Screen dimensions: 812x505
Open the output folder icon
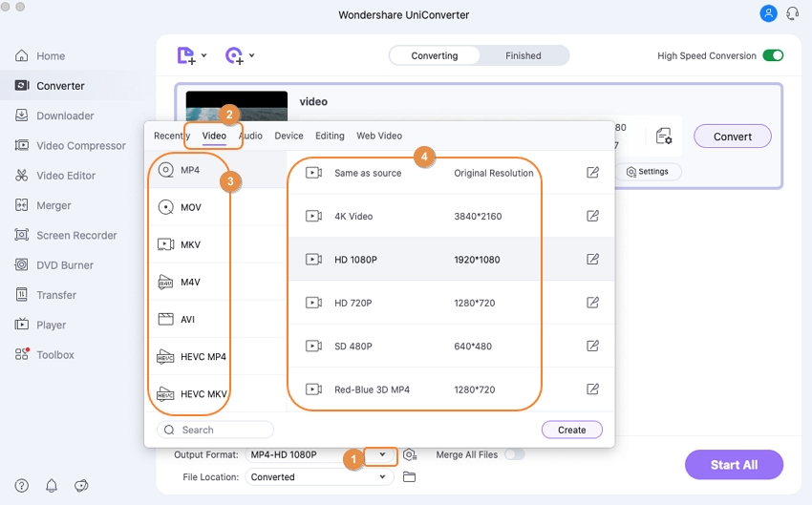pyautogui.click(x=410, y=477)
